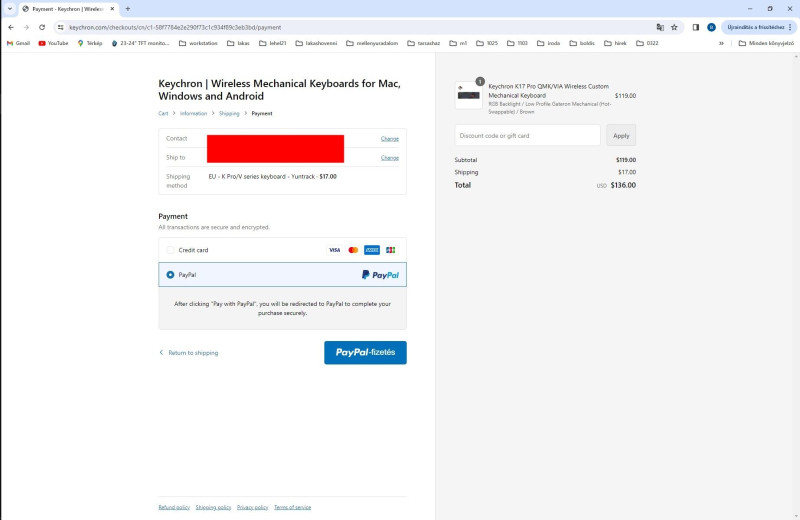Change the Ship to address
The image size is (800, 520).
click(x=390, y=158)
